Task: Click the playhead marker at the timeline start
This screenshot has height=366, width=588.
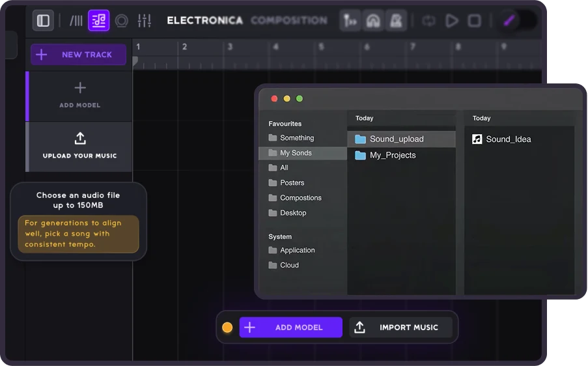Action: (135, 61)
